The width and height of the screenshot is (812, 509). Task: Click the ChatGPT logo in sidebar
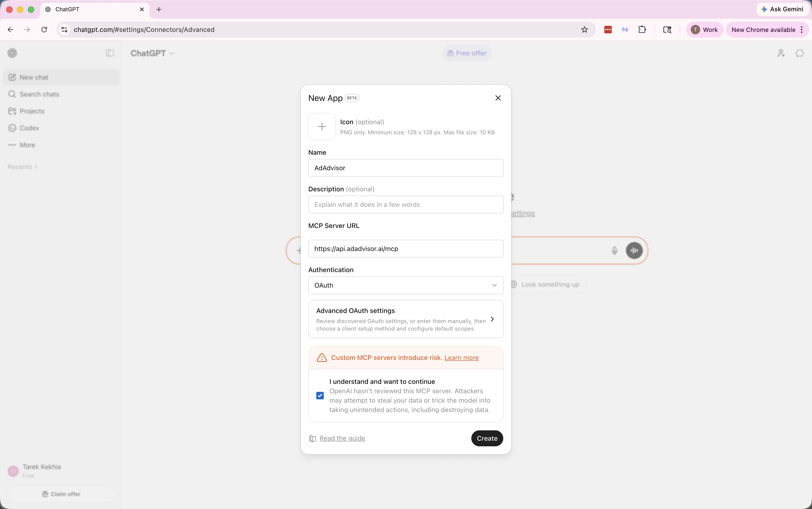12,53
